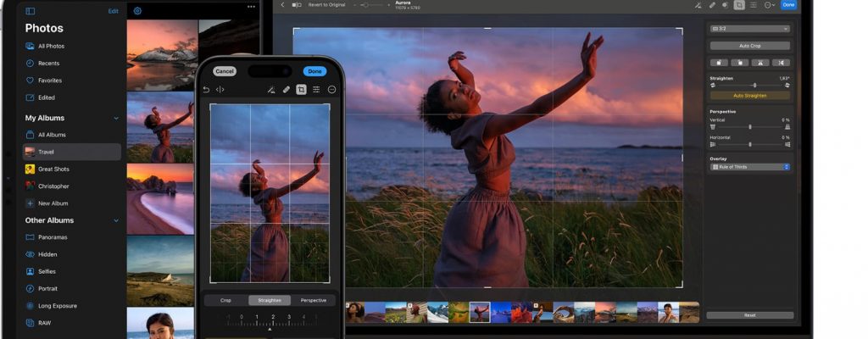Open the color adjustments sliders icon on the phone

click(316, 89)
